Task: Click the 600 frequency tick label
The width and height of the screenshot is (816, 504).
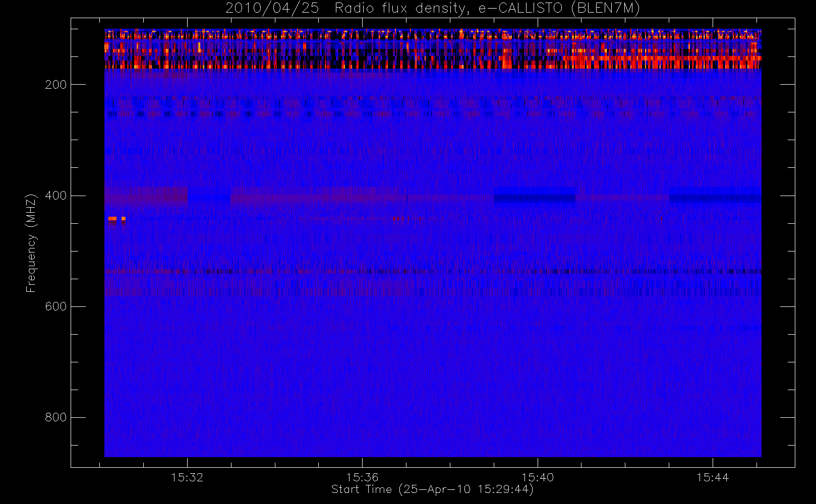Action: (x=56, y=306)
